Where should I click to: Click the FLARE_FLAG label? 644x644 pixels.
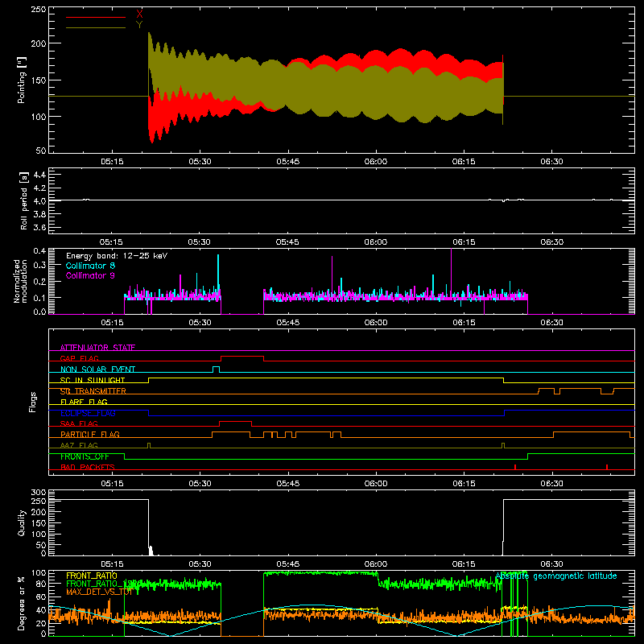[x=84, y=402]
